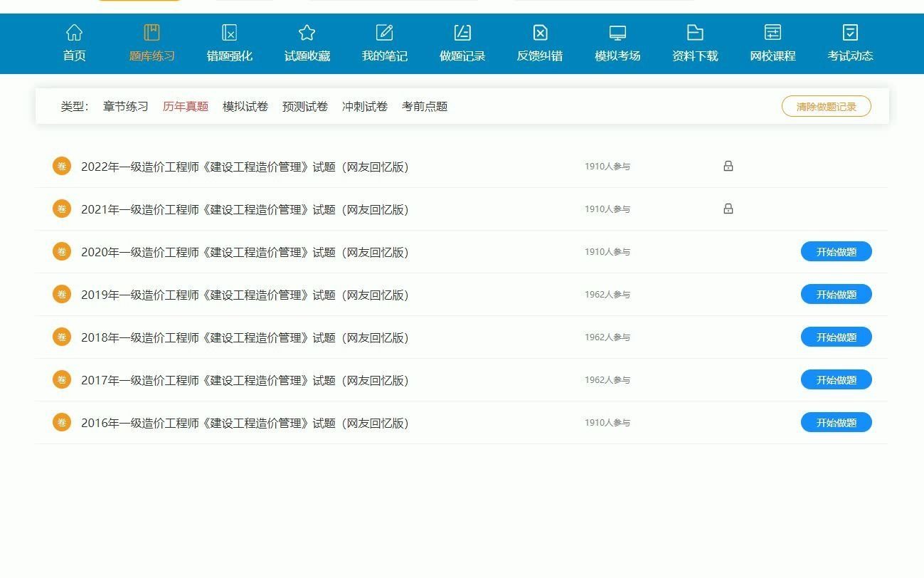Open the 2020年一级造价工程师 paper title
The width and height of the screenshot is (924, 578).
coord(245,252)
